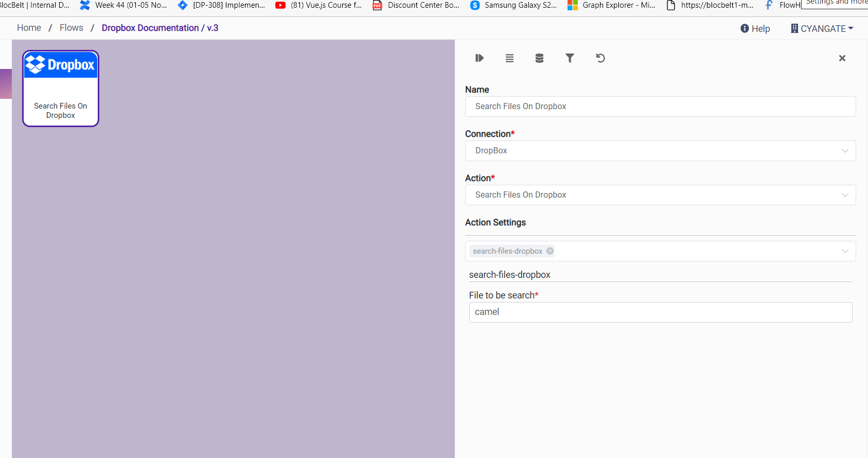Click Dropbox Documentation / v.3 breadcrumb
Screen dimensions: 868x458
pos(160,28)
